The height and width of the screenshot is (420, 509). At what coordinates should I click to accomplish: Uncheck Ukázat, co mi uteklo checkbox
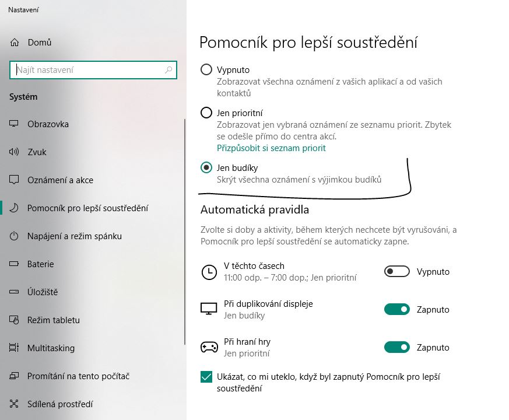coord(206,377)
